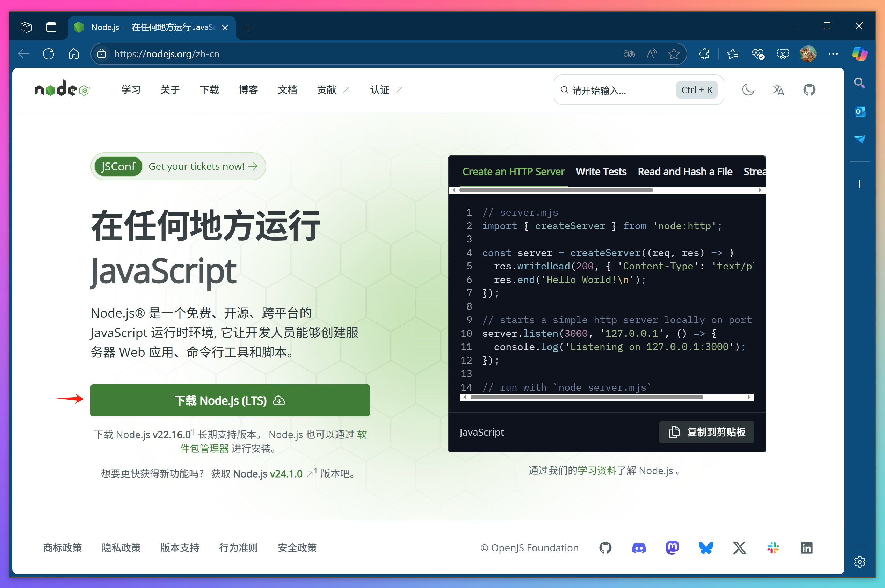The image size is (885, 588).
Task: Open the 行为准则 footer link
Action: 238,548
